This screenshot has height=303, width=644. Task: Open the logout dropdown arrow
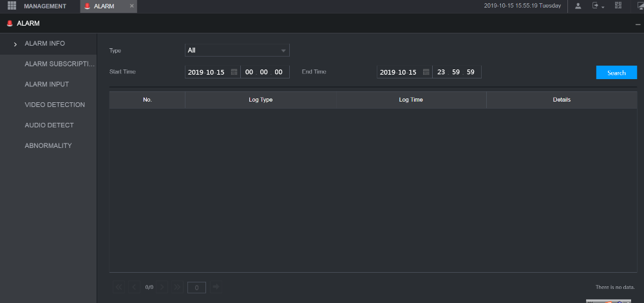(x=603, y=6)
